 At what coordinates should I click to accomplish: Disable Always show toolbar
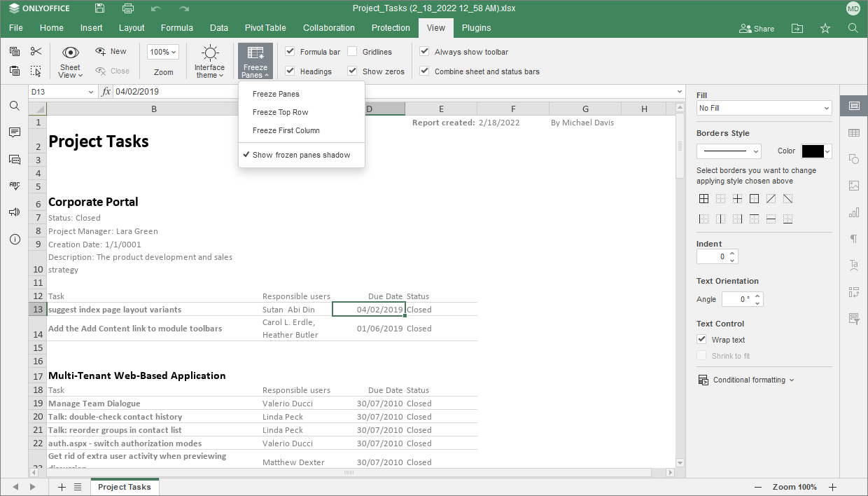[x=424, y=51]
